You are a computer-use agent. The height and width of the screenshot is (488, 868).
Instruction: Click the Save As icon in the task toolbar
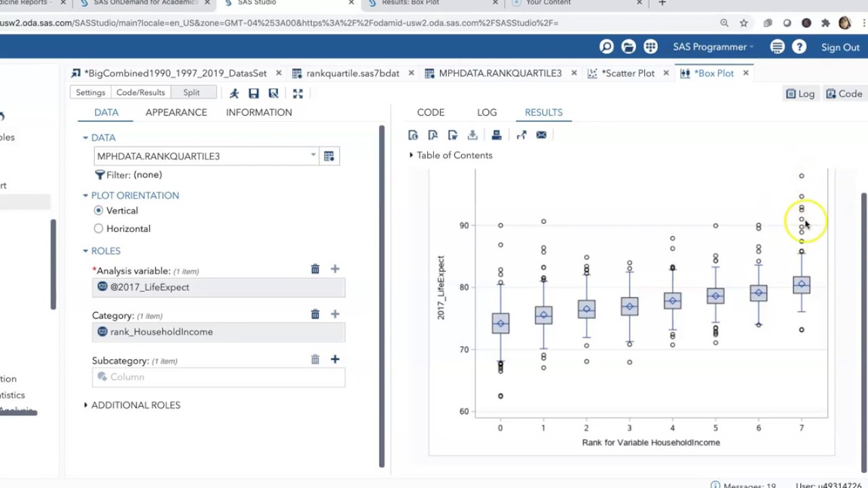273,94
